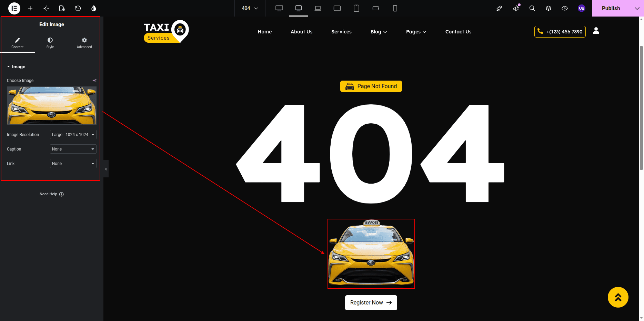This screenshot has width=644, height=321.
Task: Open the document settings page icon
Action: pyautogui.click(x=62, y=8)
